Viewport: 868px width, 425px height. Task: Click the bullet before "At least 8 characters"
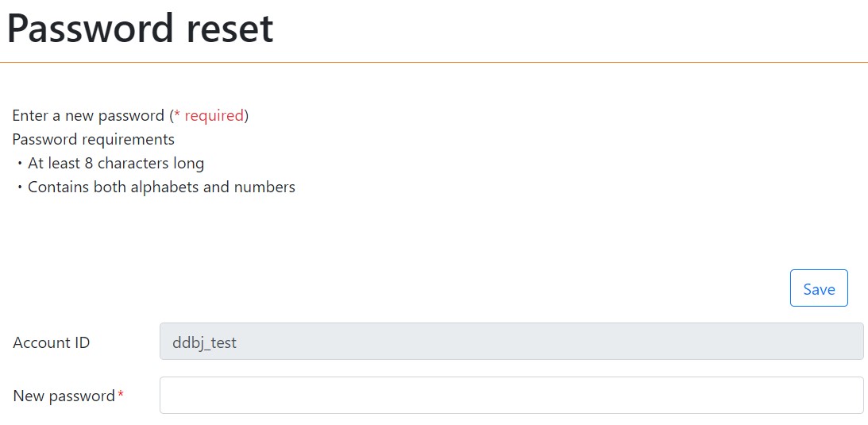point(20,164)
